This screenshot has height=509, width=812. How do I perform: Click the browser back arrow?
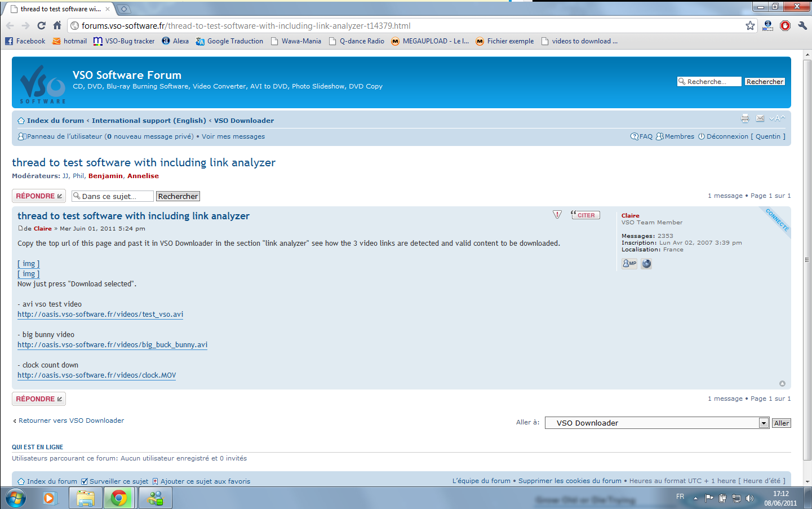click(x=10, y=25)
